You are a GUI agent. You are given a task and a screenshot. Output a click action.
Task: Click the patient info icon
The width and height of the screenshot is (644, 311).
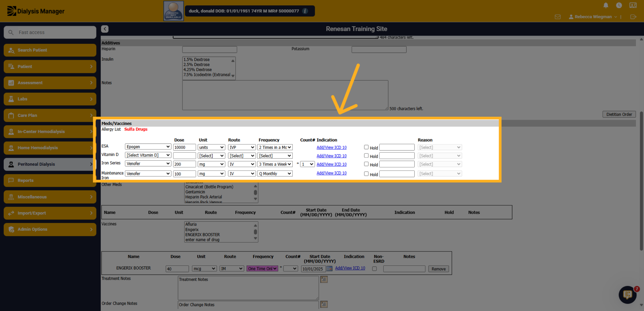pos(305,11)
